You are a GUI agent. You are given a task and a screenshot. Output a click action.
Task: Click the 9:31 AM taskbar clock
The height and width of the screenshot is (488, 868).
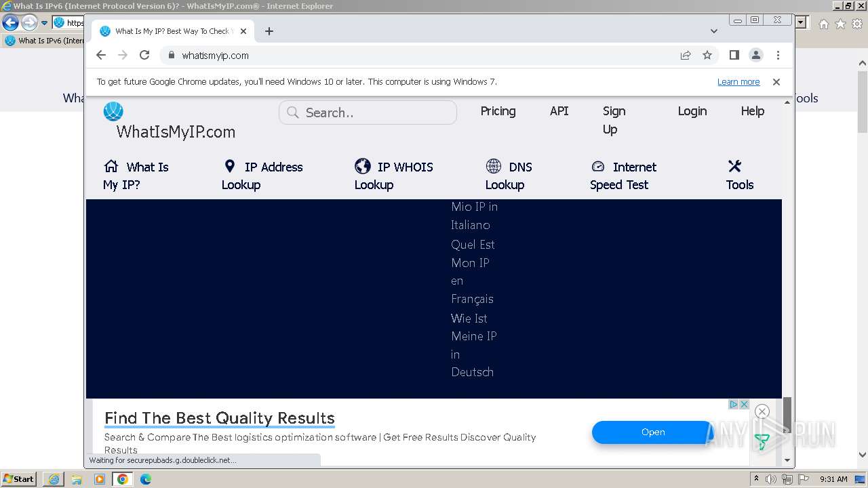pyautogui.click(x=833, y=479)
